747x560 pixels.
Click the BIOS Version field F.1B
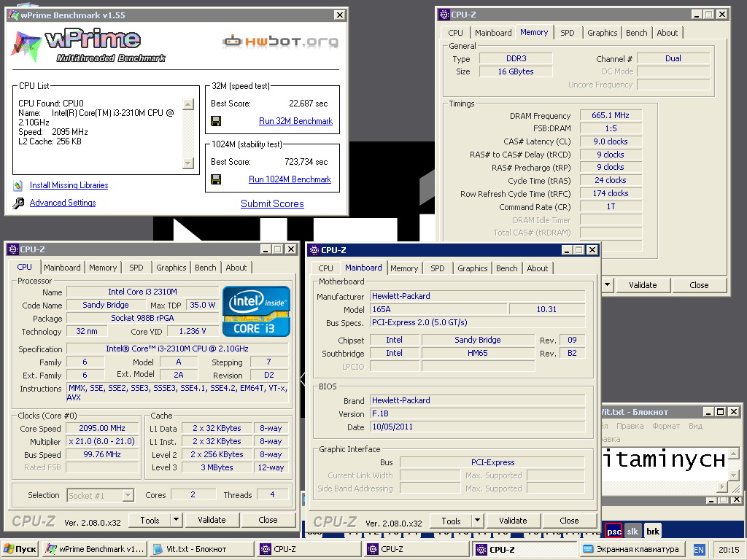click(477, 414)
